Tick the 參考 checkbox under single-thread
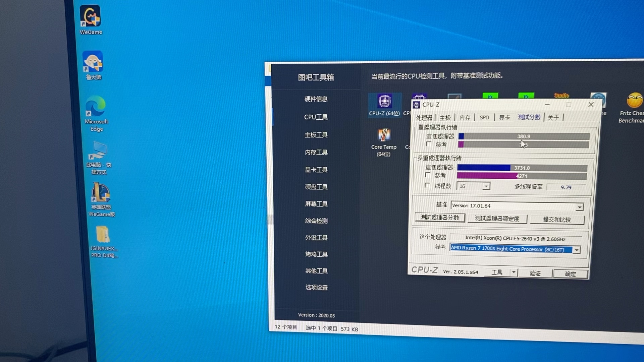The image size is (644, 362). tap(428, 144)
